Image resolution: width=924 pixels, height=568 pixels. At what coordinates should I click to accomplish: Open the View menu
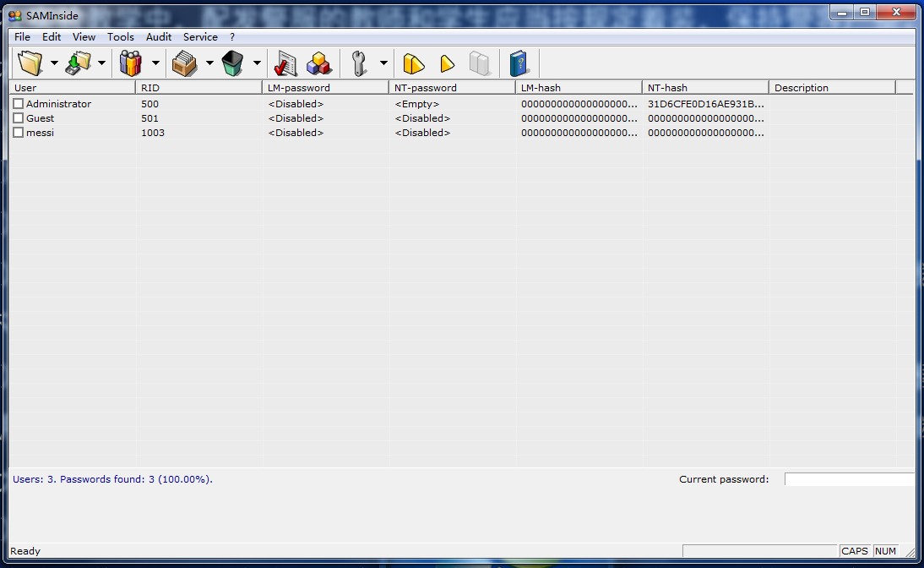click(x=84, y=36)
